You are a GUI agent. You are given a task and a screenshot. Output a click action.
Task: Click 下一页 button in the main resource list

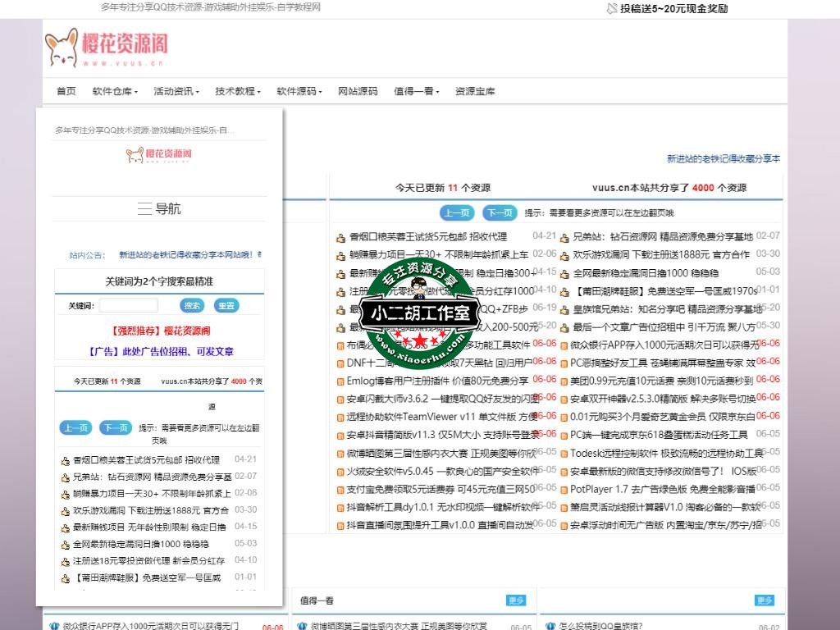pyautogui.click(x=500, y=213)
